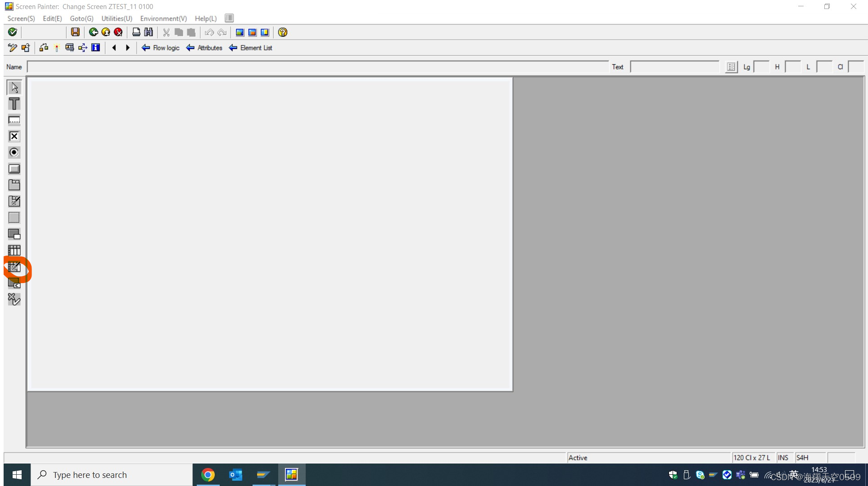Select the Checkbox element tool

coord(14,136)
